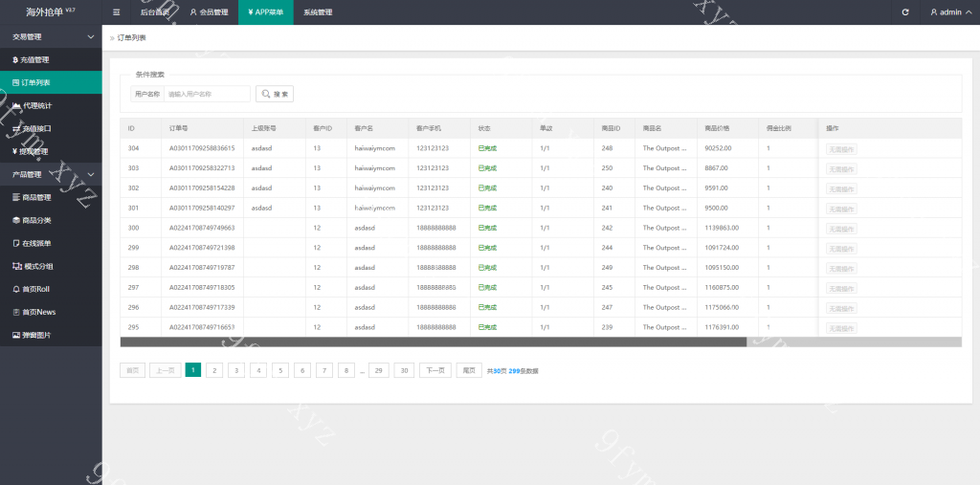Open 商品管理 in the sidebar

(51, 197)
